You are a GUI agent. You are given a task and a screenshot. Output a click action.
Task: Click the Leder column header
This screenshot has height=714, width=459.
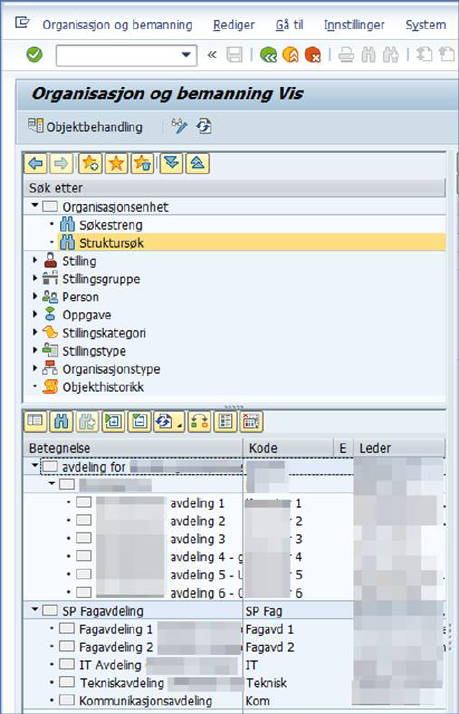(x=399, y=448)
